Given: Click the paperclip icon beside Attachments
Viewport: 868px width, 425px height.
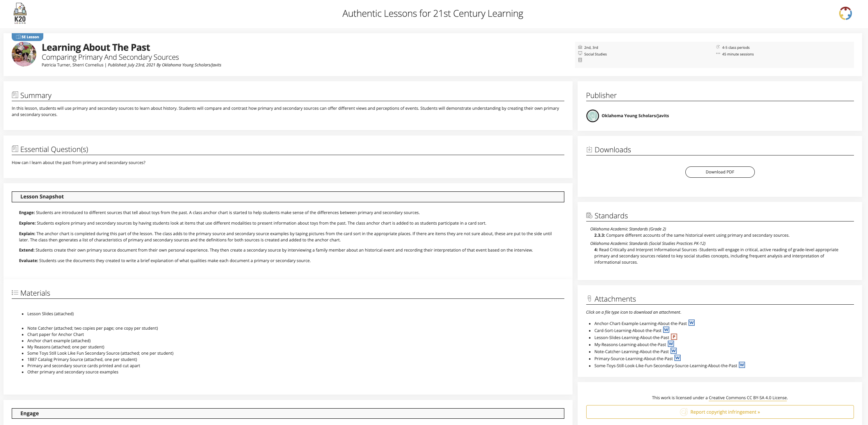Looking at the screenshot, I should pyautogui.click(x=589, y=298).
